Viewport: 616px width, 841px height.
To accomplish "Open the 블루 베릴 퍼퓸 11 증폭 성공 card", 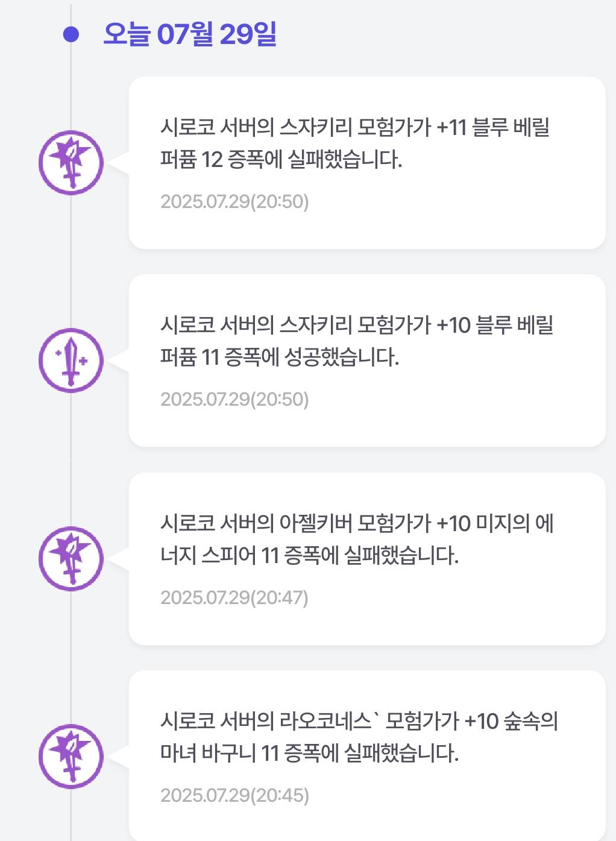I will coord(367,361).
